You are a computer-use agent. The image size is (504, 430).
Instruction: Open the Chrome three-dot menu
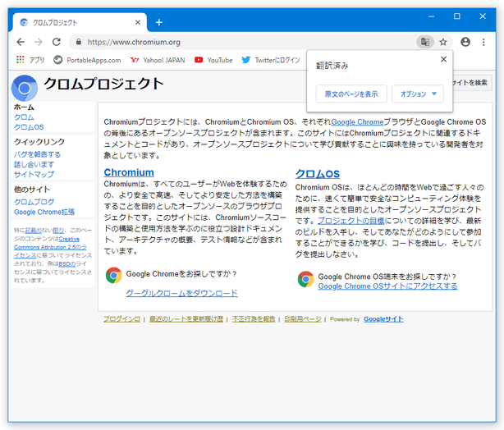(x=483, y=42)
